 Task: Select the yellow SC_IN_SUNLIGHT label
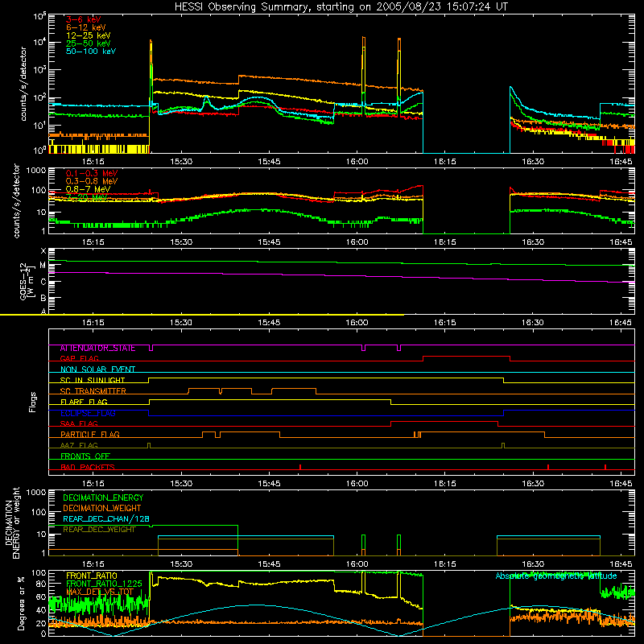[93, 380]
